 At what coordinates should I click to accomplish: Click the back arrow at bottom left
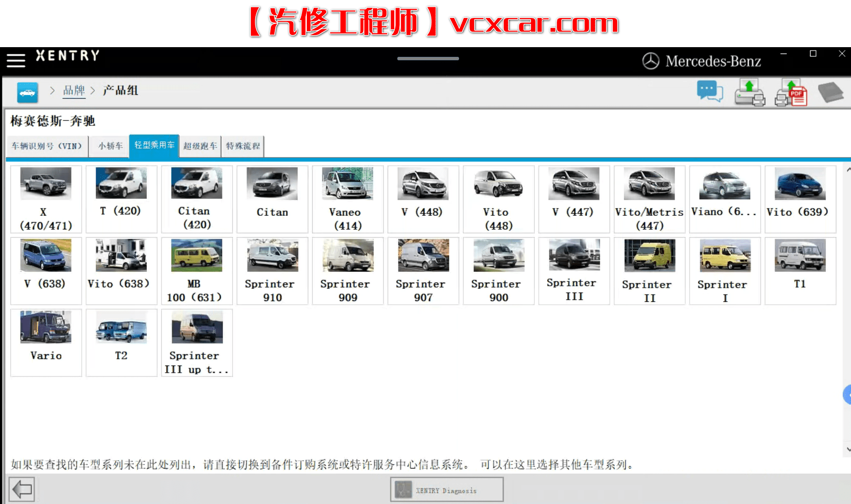coord(20,489)
